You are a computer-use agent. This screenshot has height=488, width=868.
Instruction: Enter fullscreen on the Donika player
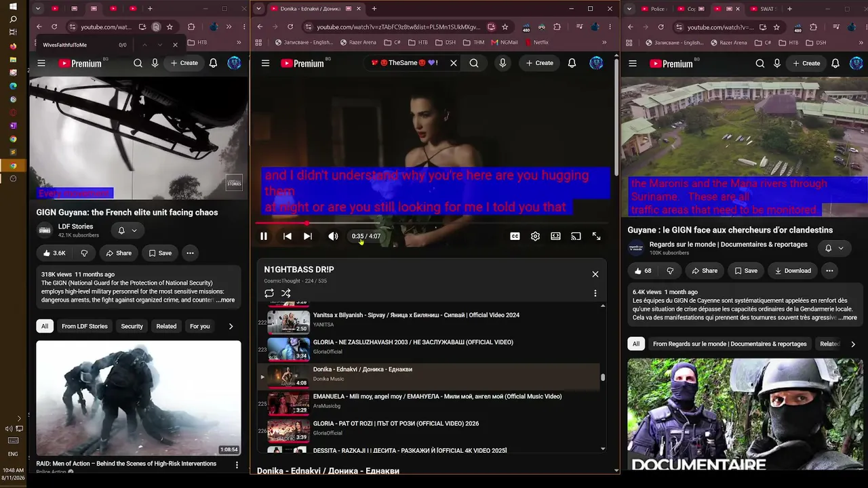coord(596,237)
